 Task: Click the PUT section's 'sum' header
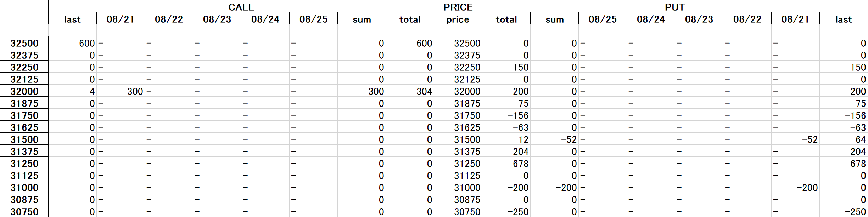click(x=554, y=19)
